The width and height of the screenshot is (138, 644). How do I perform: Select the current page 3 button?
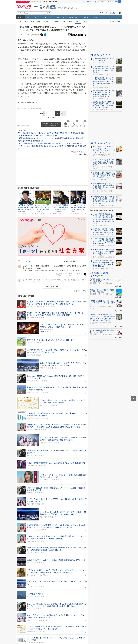click(57, 113)
